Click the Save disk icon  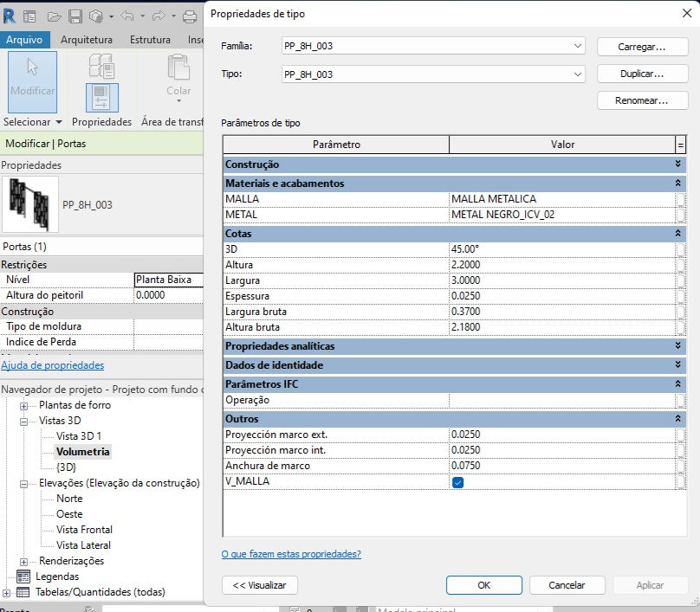coord(75,16)
